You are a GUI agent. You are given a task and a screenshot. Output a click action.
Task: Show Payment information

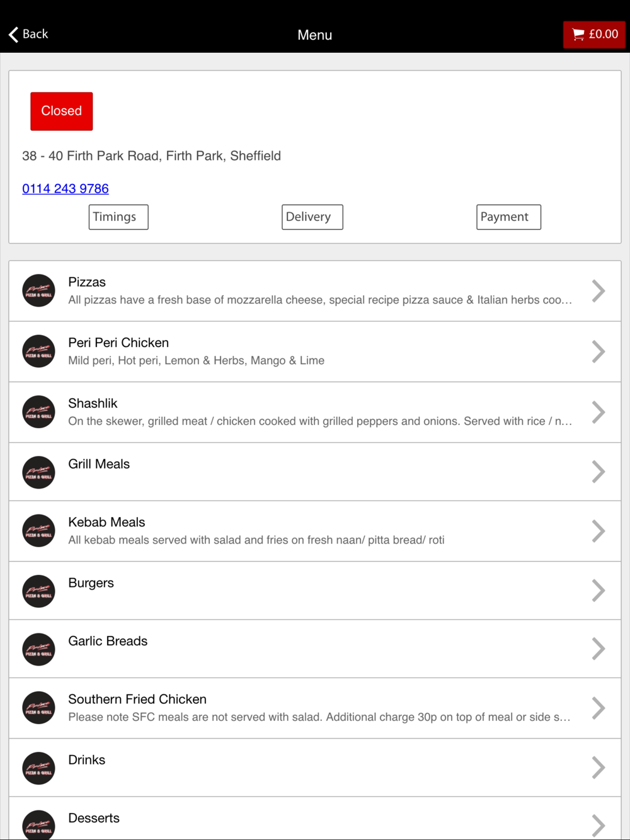[x=508, y=217]
